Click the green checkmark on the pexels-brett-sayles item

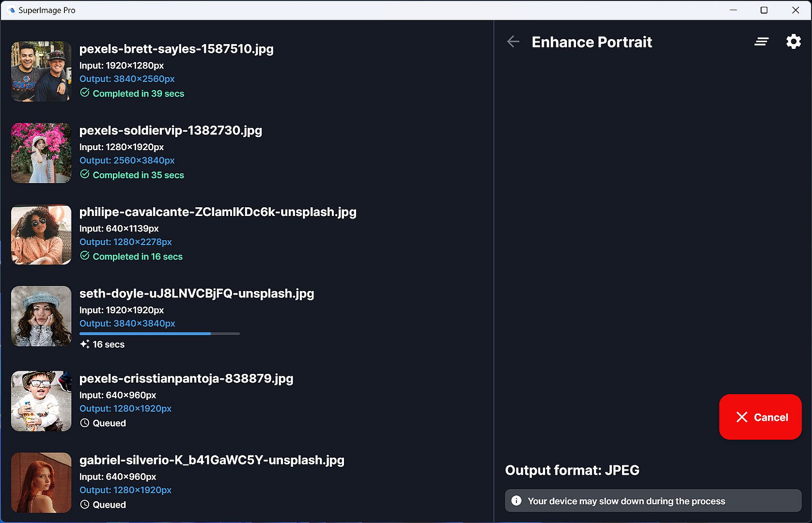[x=85, y=92]
